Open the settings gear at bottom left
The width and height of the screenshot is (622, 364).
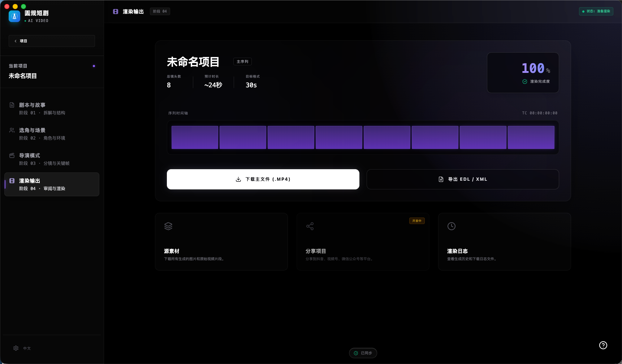click(x=16, y=348)
